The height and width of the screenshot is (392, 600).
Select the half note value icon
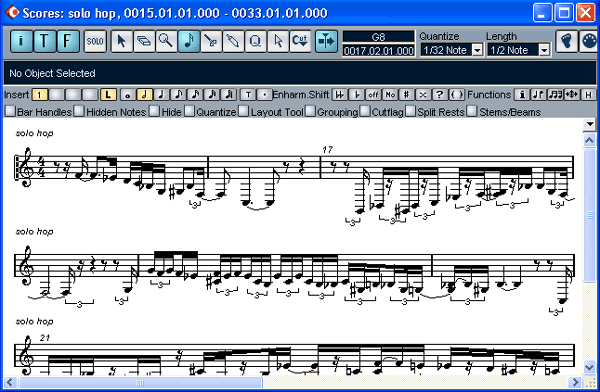tap(145, 95)
